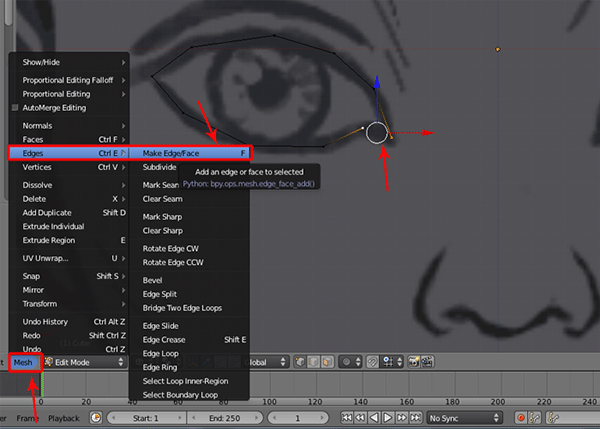Image resolution: width=600 pixels, height=429 pixels.
Task: Click the white manipulator center circle
Action: pos(377,133)
